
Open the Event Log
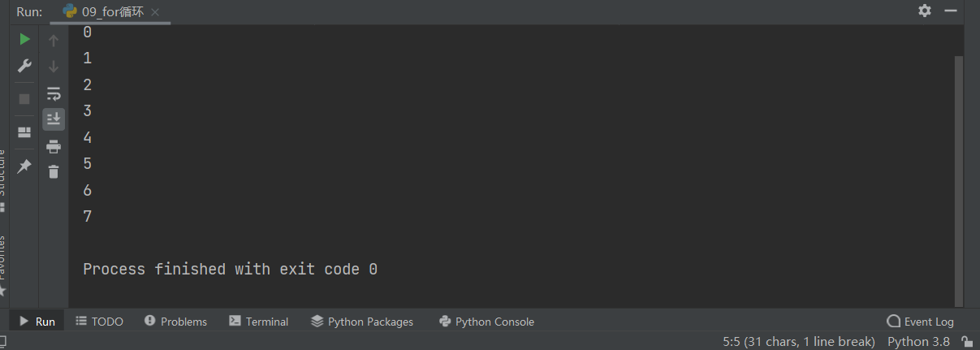tap(921, 322)
